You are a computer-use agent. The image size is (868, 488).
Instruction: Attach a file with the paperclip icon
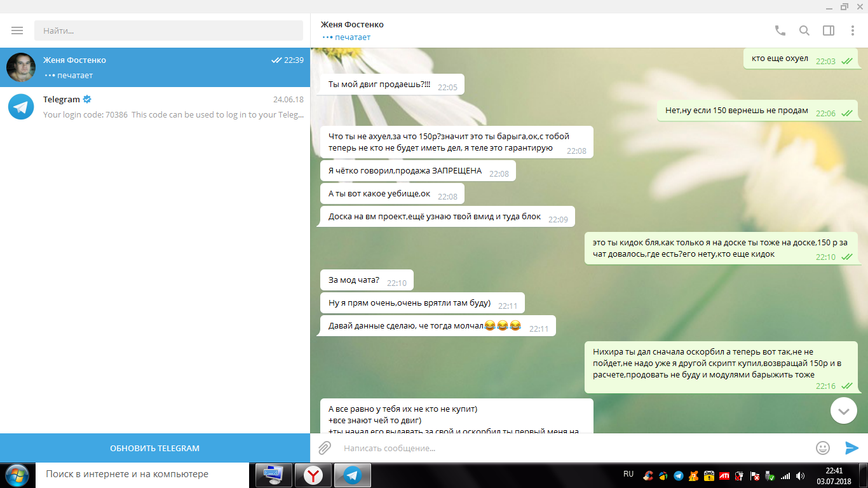325,448
